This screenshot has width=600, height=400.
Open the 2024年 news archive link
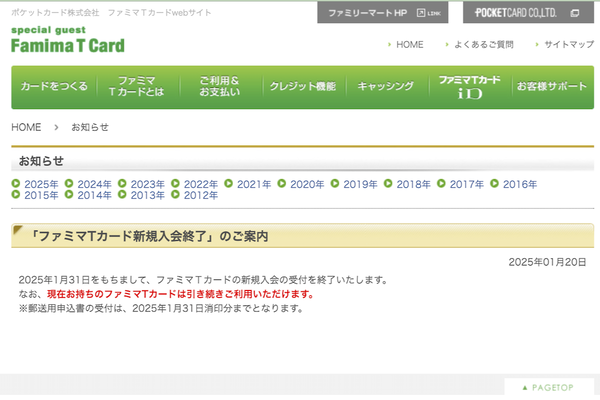tap(95, 184)
